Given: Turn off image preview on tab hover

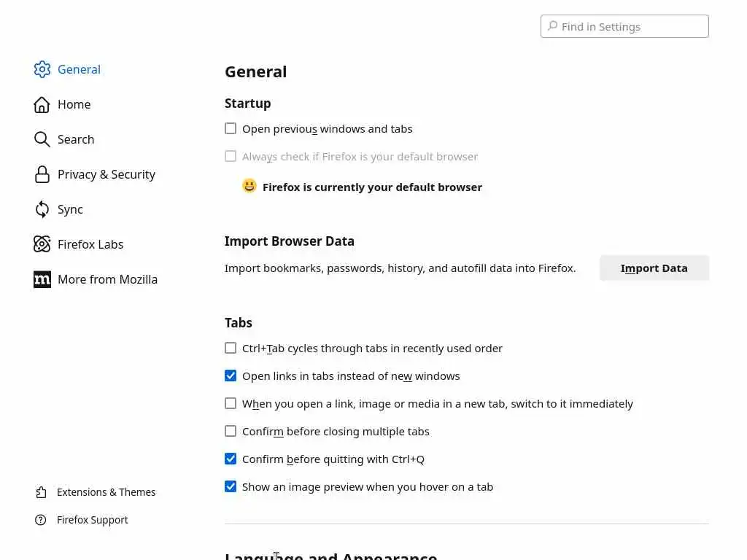Looking at the screenshot, I should click(x=231, y=487).
